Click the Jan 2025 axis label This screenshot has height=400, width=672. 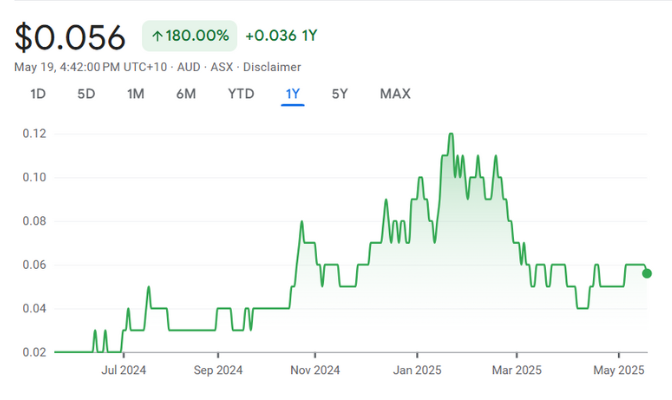tap(416, 369)
